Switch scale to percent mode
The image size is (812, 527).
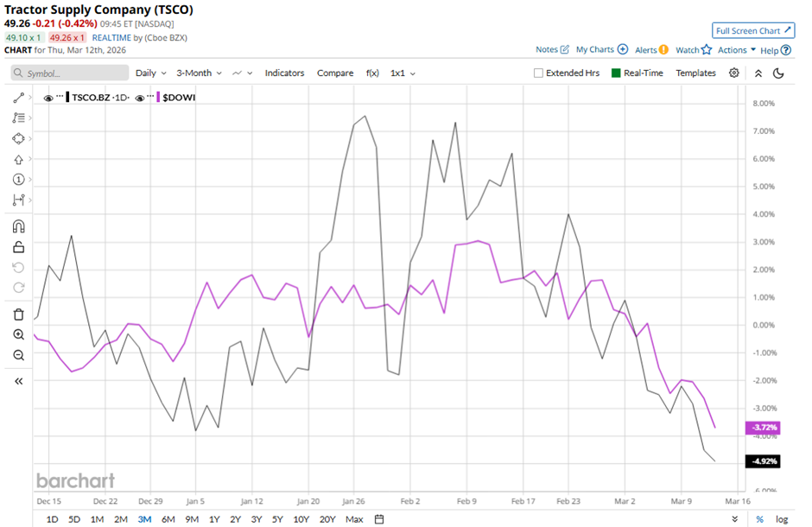759,519
